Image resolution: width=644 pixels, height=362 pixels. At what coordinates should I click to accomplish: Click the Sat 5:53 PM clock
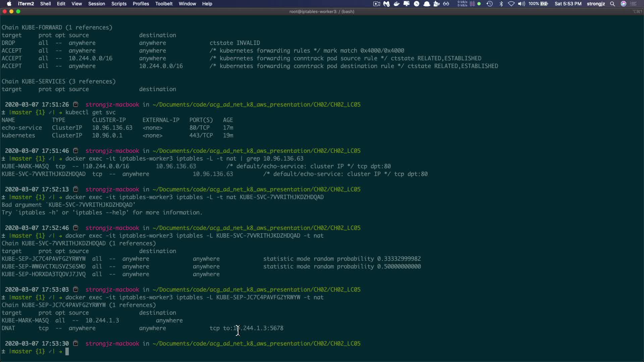[568, 4]
